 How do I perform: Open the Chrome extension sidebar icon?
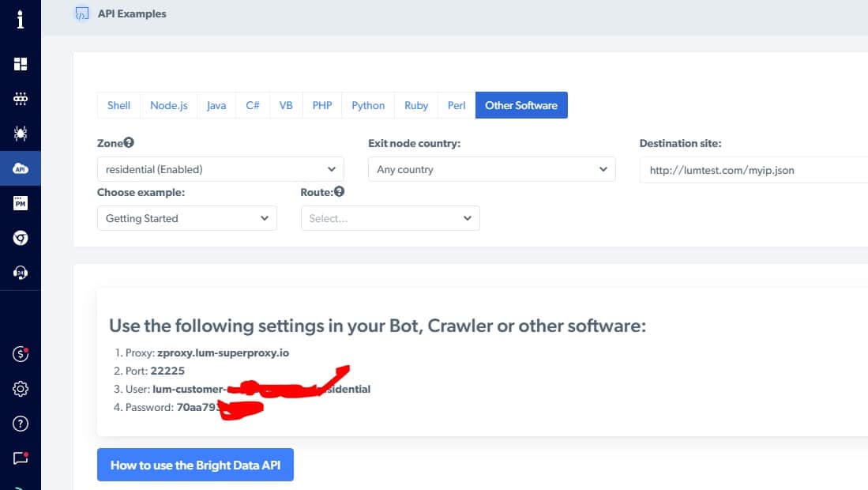click(21, 238)
